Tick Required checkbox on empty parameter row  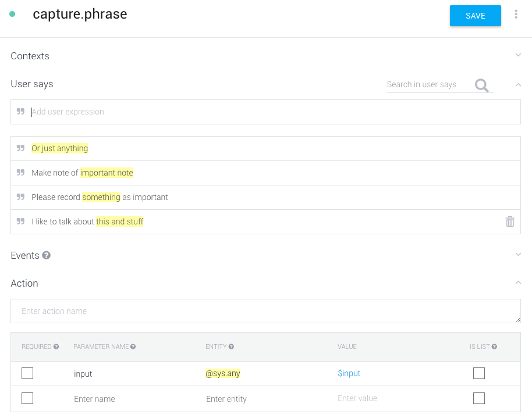[x=27, y=398]
